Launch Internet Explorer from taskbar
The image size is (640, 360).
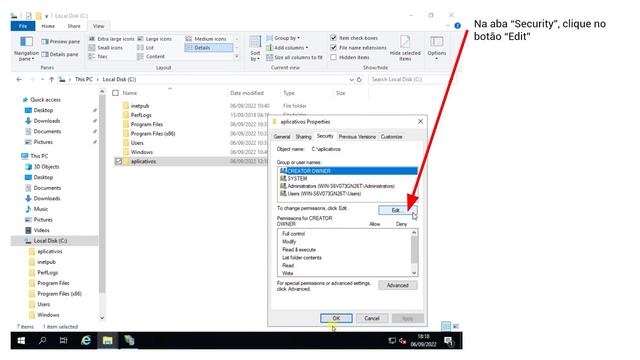86,340
